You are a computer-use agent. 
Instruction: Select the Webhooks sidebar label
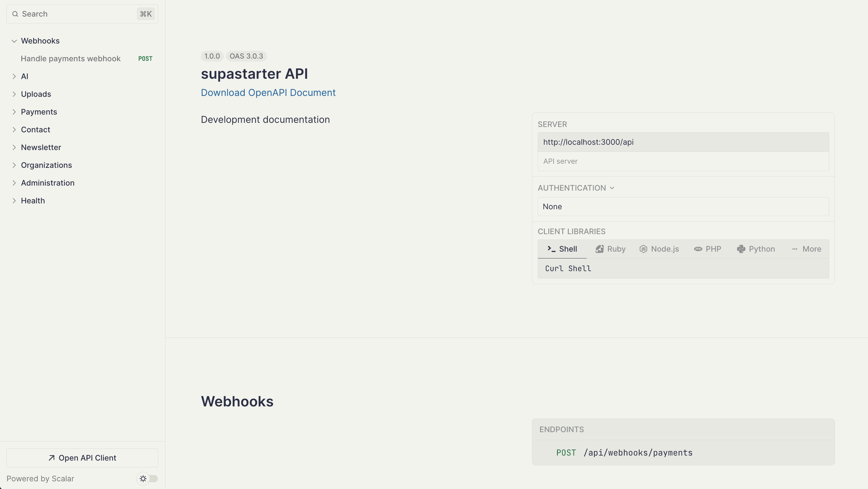pos(40,41)
